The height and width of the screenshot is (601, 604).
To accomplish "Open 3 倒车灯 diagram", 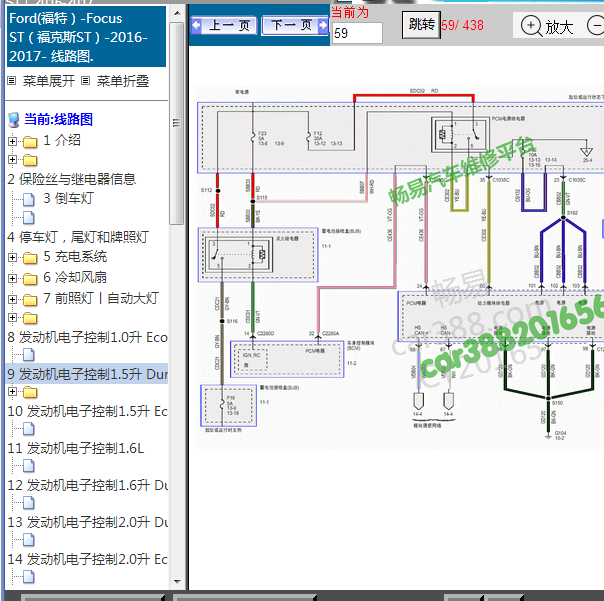I will pyautogui.click(x=68, y=198).
